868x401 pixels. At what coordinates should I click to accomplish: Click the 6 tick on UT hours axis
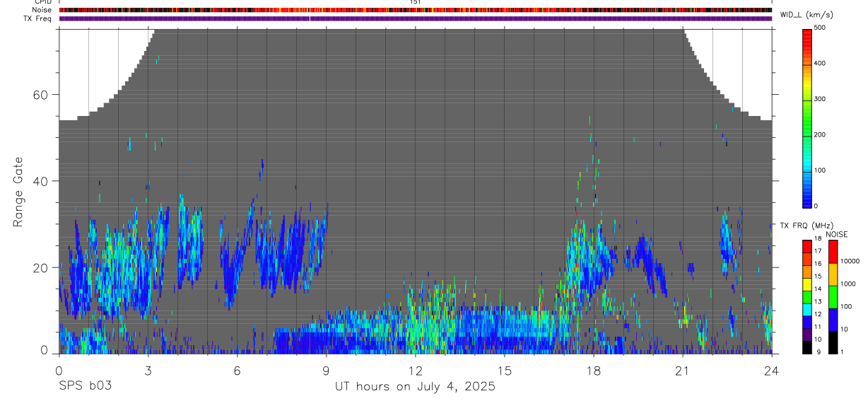pyautogui.click(x=237, y=370)
